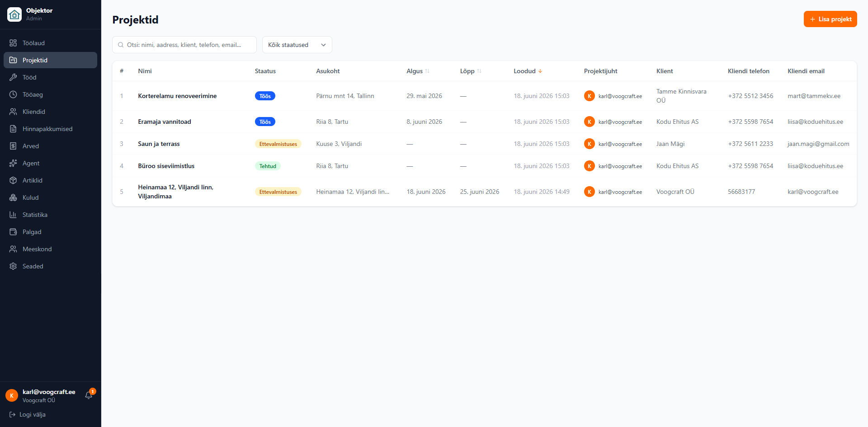868x427 pixels.
Task: Click the Logi välja exit icon
Action: (x=12, y=414)
